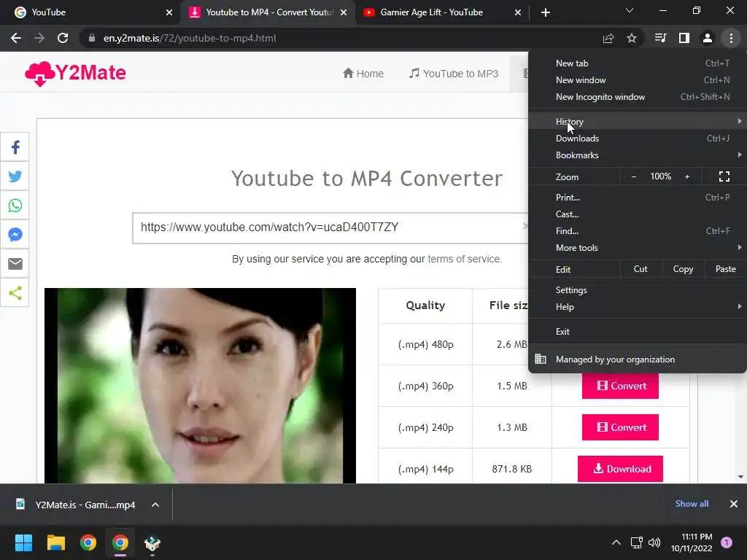
Task: Choose Find... menu entry
Action: click(638, 231)
